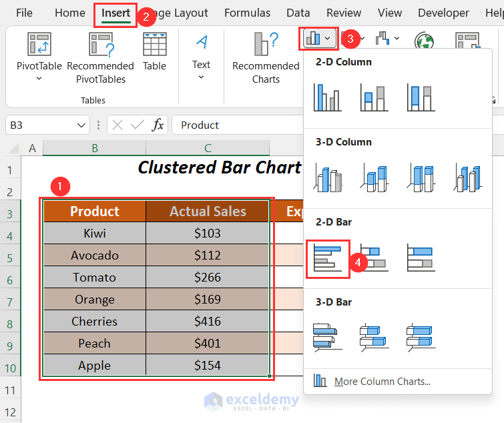Switch to the Formulas tab
The height and width of the screenshot is (423, 504).
click(247, 13)
